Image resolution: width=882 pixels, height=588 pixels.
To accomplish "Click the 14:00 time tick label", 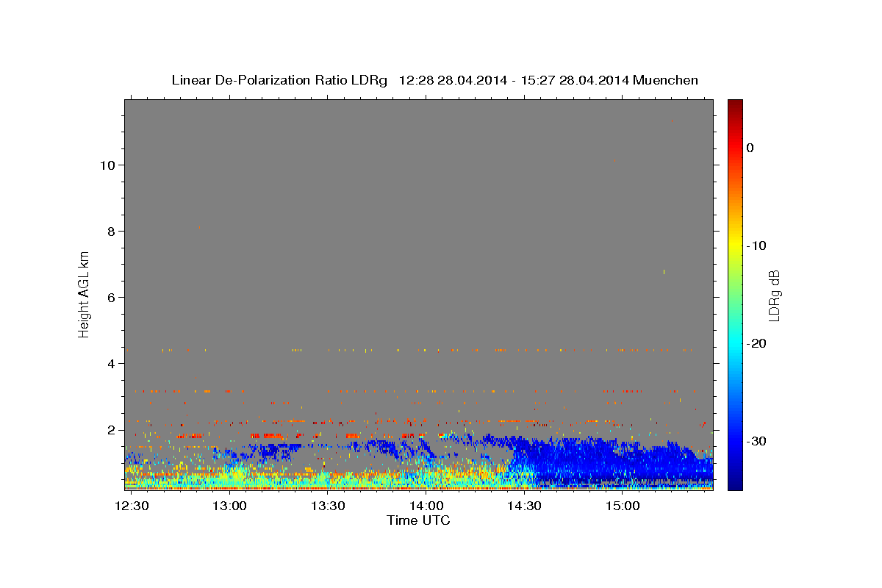I will [x=426, y=506].
